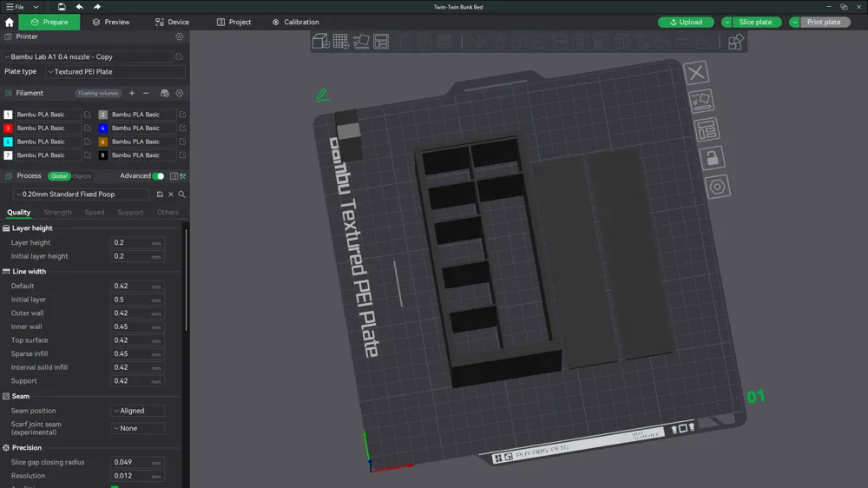This screenshot has height=488, width=868.
Task: Click the plate lock icon
Action: click(712, 158)
